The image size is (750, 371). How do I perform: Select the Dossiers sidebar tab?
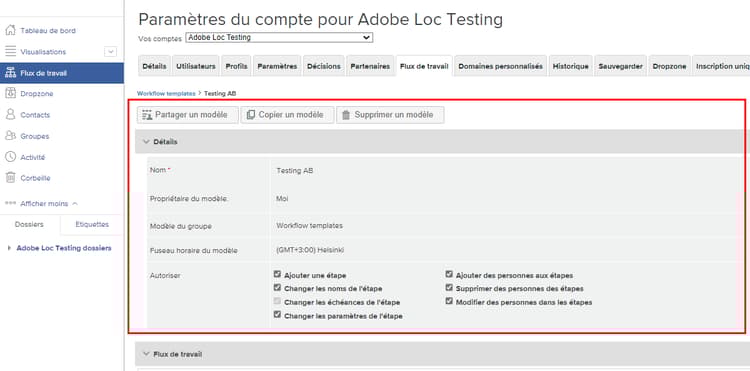[x=29, y=224]
